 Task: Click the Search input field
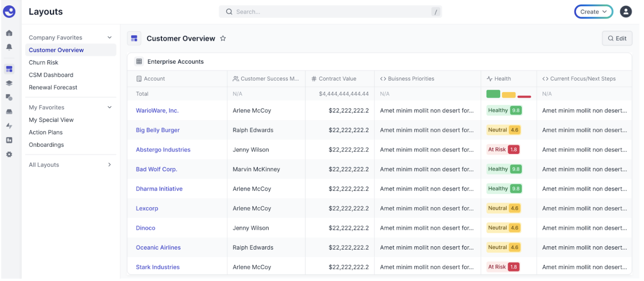pyautogui.click(x=330, y=12)
